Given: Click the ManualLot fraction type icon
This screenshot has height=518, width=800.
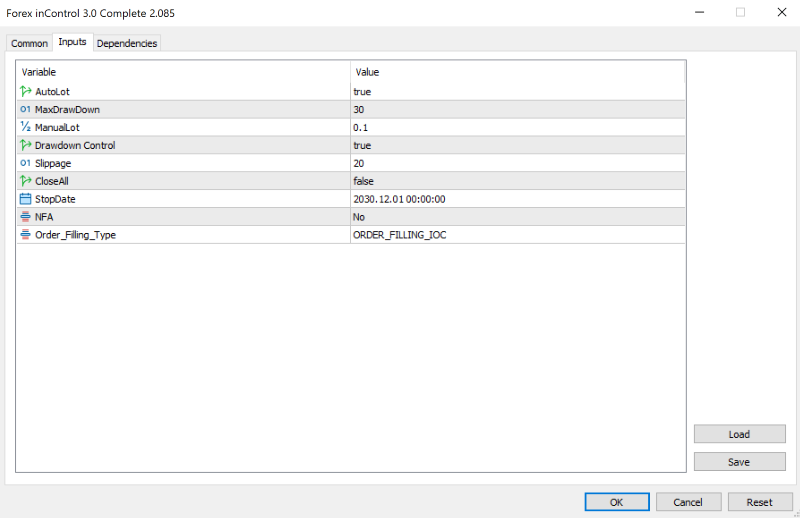Looking at the screenshot, I should pos(26,127).
